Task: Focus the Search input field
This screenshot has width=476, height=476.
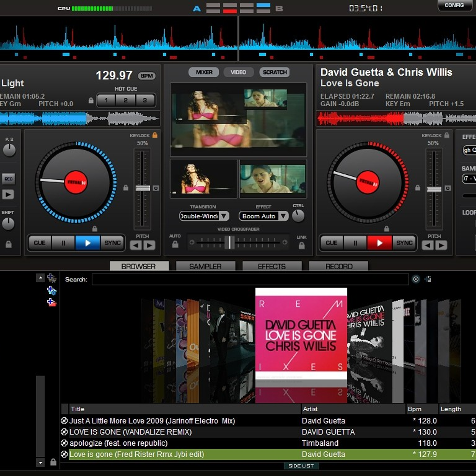Action: tap(250, 279)
